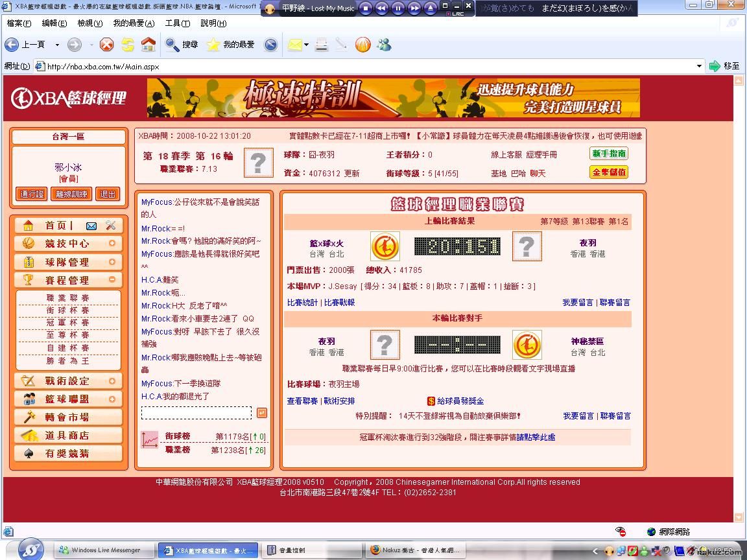Click the IE Home toolbar icon

click(148, 45)
